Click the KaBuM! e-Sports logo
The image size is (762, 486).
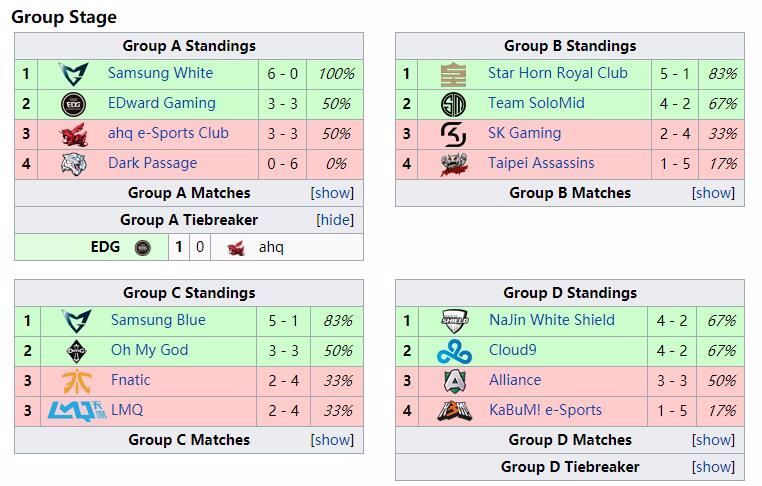coord(454,411)
